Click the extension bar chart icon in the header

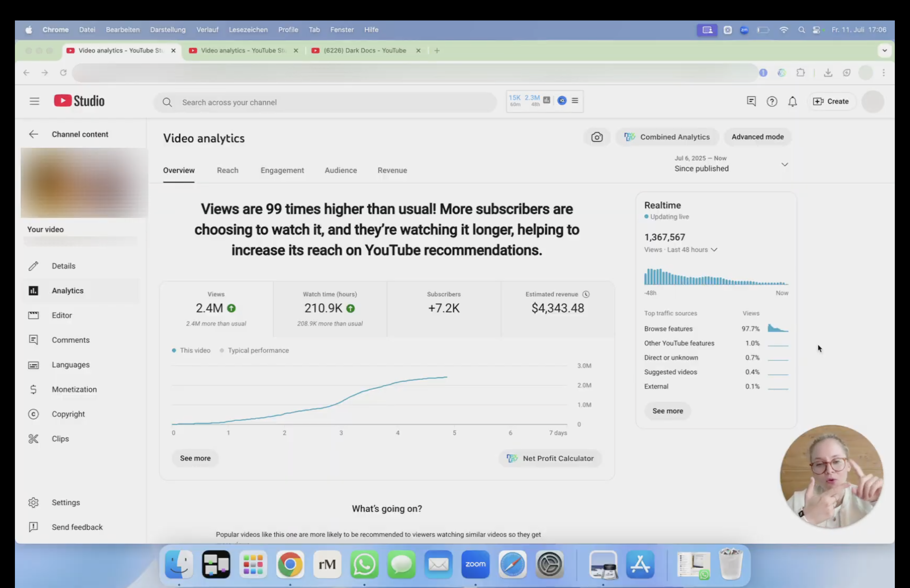click(547, 100)
